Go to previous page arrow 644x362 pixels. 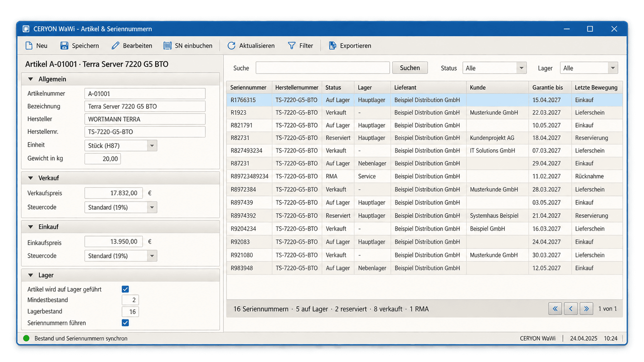(571, 309)
